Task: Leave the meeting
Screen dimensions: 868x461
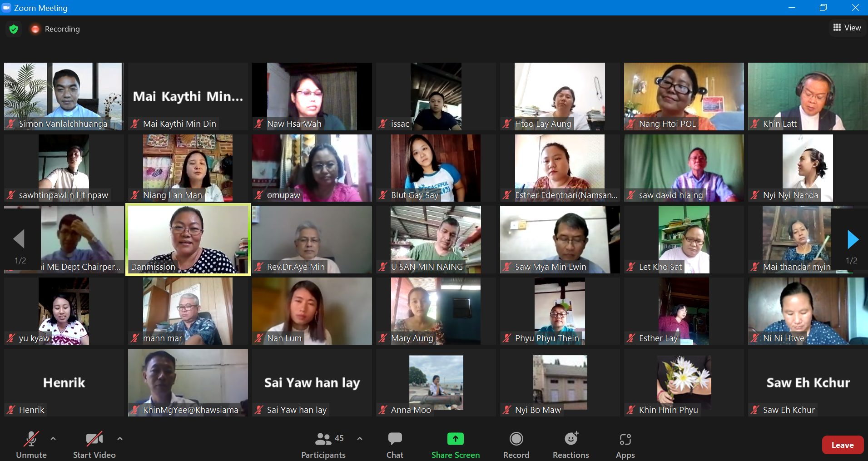Action: [x=842, y=445]
